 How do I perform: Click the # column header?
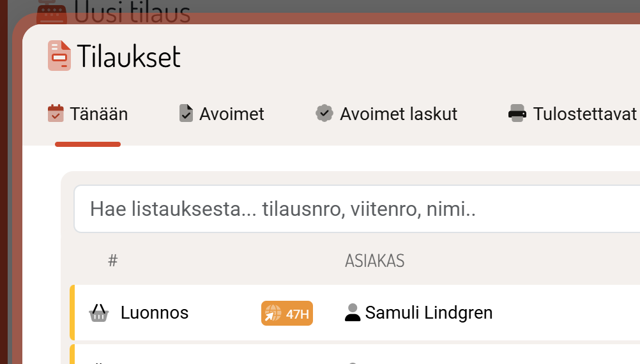(x=113, y=261)
